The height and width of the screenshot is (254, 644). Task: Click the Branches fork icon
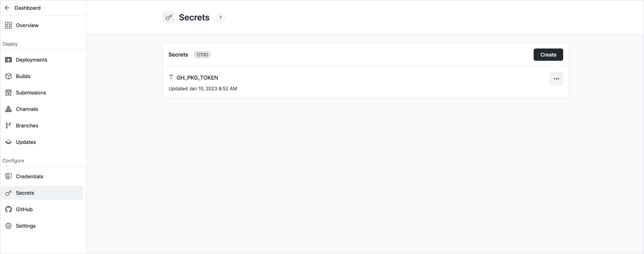8,126
